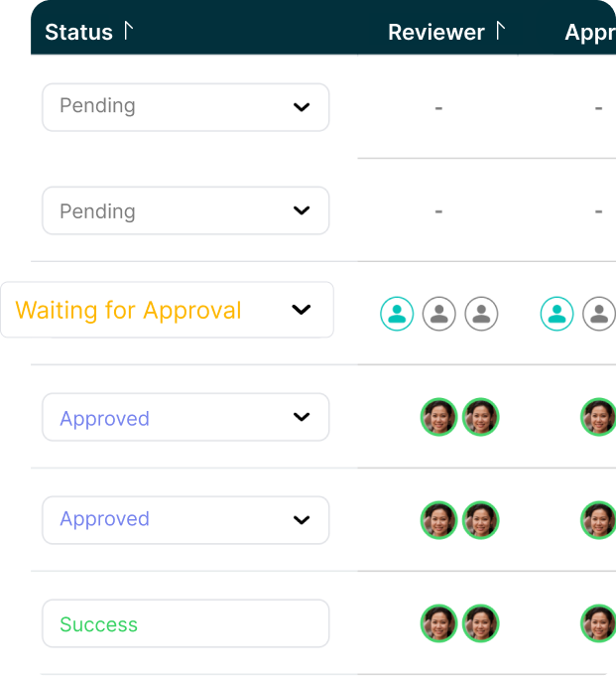Open the first Approved status dropdown
The width and height of the screenshot is (616, 677).
185,417
